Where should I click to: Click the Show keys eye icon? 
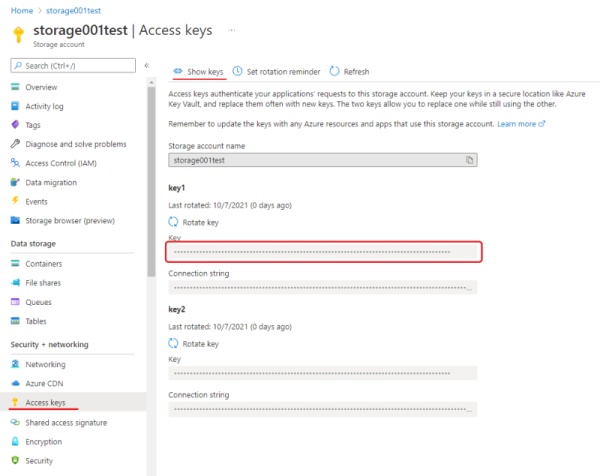coord(177,72)
